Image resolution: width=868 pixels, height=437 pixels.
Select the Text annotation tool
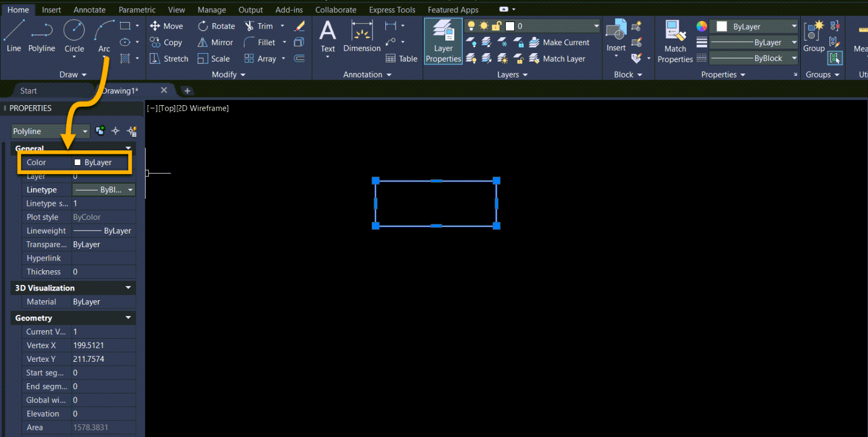pyautogui.click(x=328, y=35)
